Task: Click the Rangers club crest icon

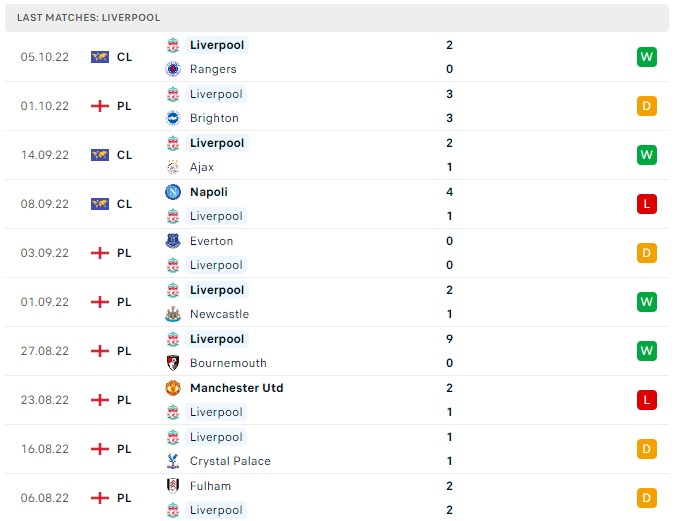Action: [173, 69]
